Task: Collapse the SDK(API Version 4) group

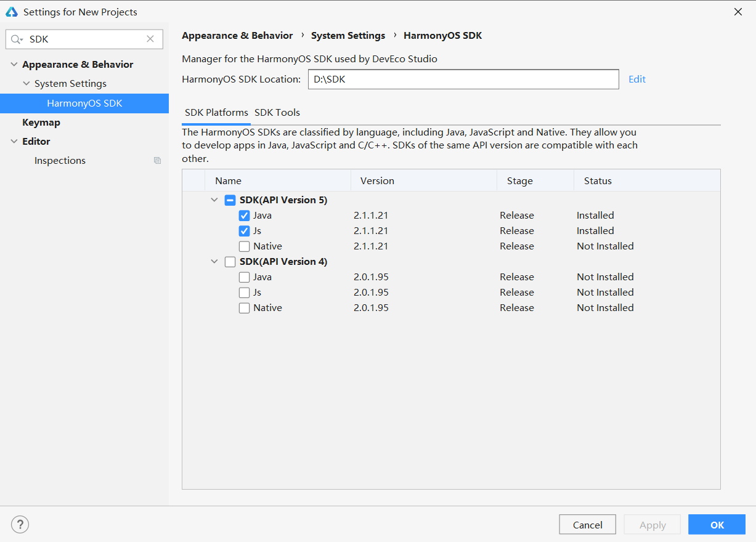Action: pyautogui.click(x=214, y=262)
